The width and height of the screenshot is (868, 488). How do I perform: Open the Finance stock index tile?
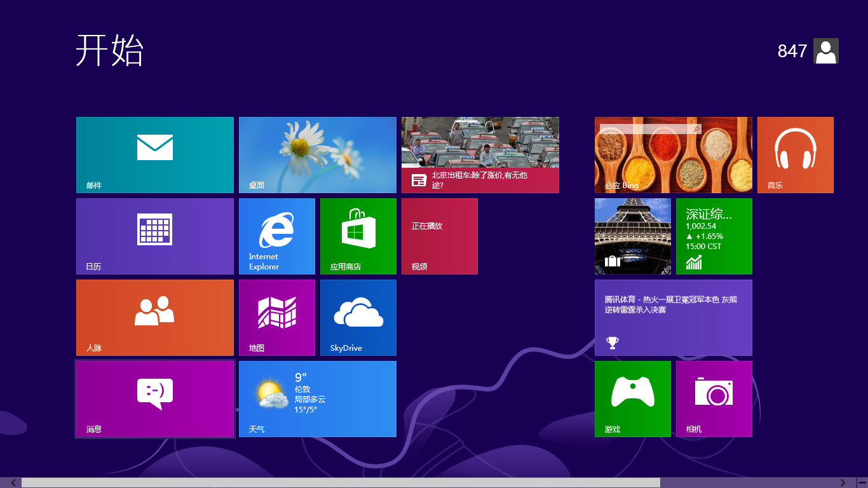click(x=714, y=236)
